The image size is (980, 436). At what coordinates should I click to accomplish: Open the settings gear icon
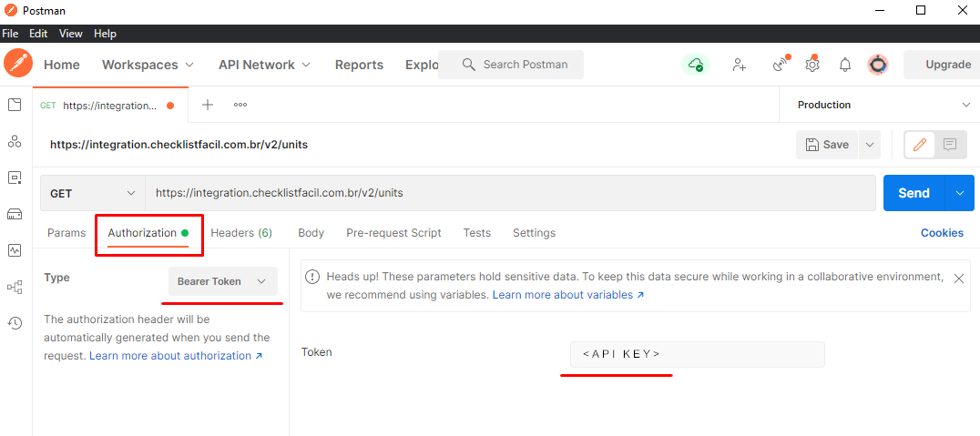812,65
